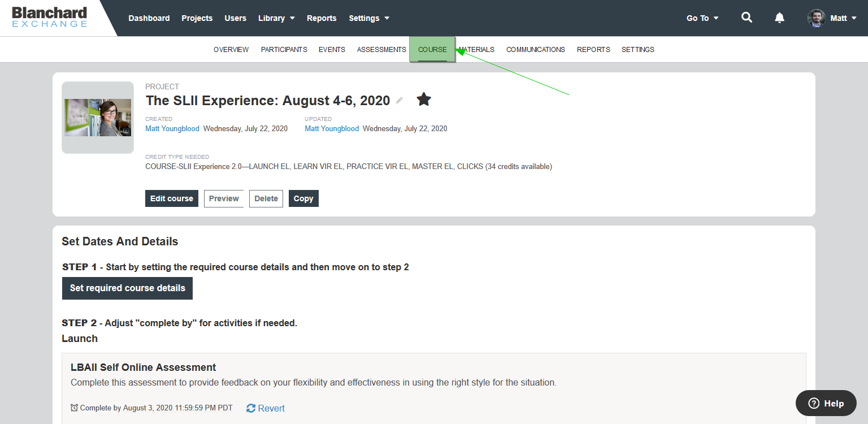
Task: Open Matt Youngblood link under Updated
Action: [332, 129]
